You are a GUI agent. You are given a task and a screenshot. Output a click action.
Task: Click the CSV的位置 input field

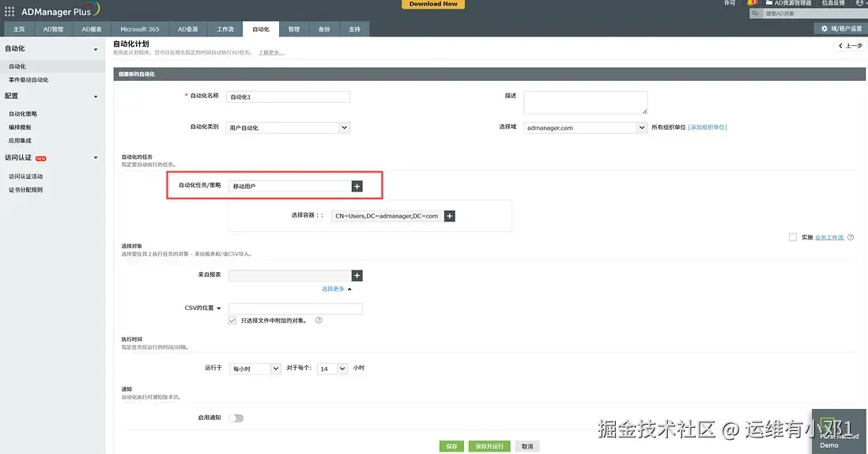point(295,308)
